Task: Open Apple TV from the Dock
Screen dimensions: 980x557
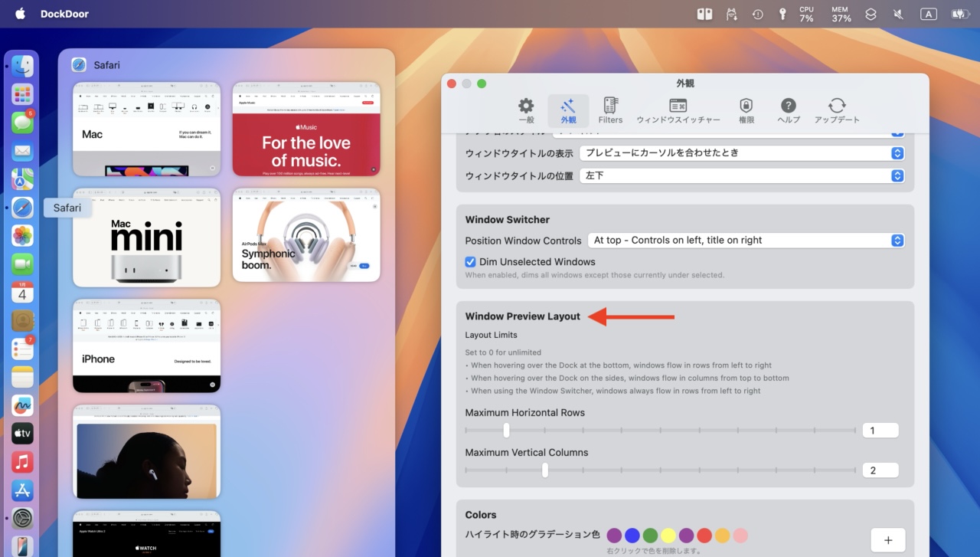Action: coord(22,434)
